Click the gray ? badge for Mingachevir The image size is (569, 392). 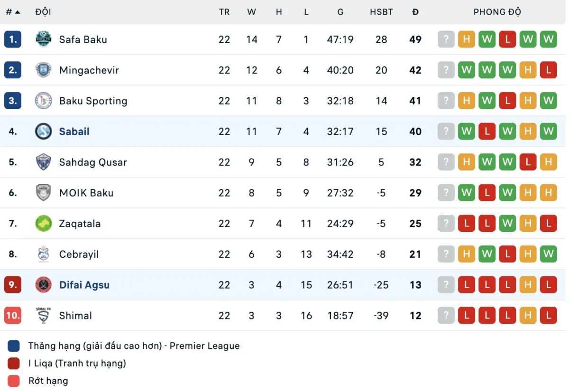446,70
